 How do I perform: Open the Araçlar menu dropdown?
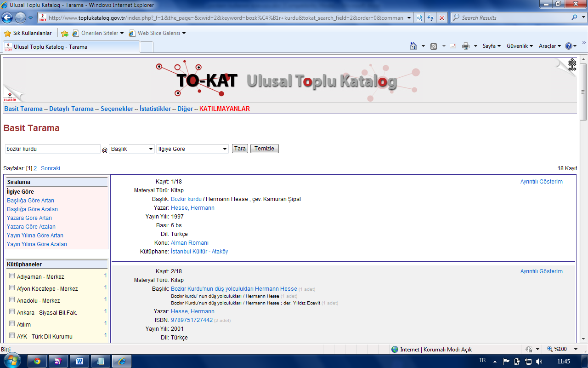click(x=550, y=46)
